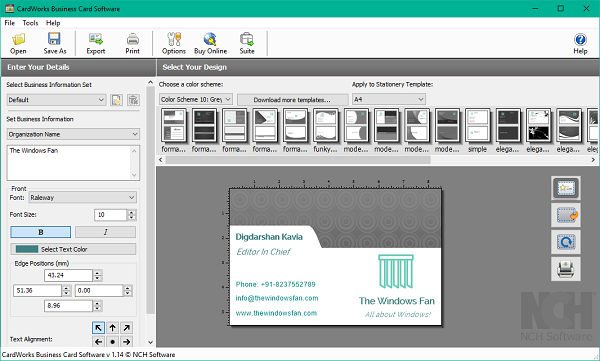Click the printer icon beside the preview
The height and width of the screenshot is (361, 600).
coord(566,269)
